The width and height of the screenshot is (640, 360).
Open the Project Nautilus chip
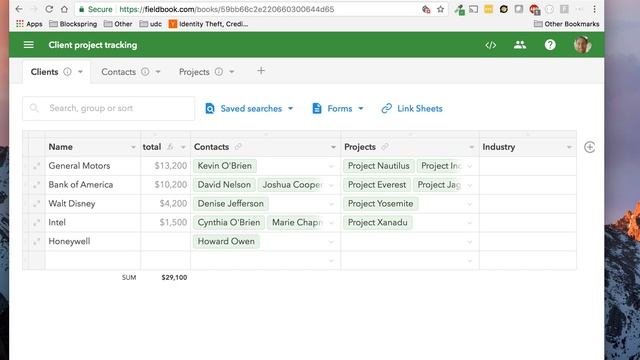tap(378, 166)
